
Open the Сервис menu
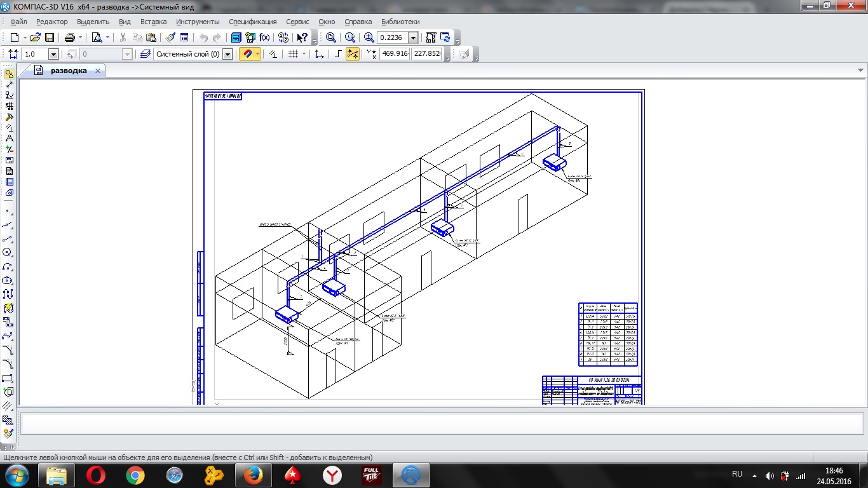[297, 22]
